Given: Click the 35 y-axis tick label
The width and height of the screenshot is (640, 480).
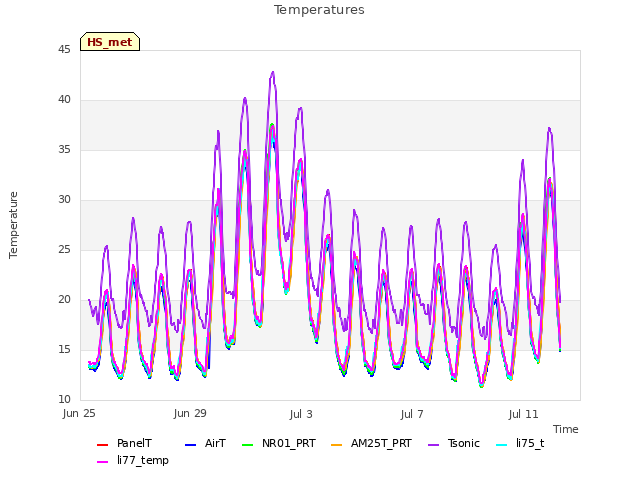Looking at the screenshot, I should coord(64,149).
